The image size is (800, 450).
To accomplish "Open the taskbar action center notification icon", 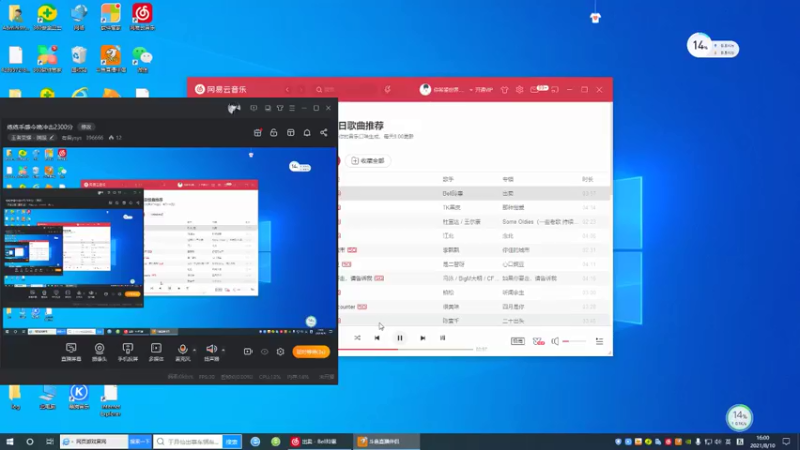I will coord(786,442).
